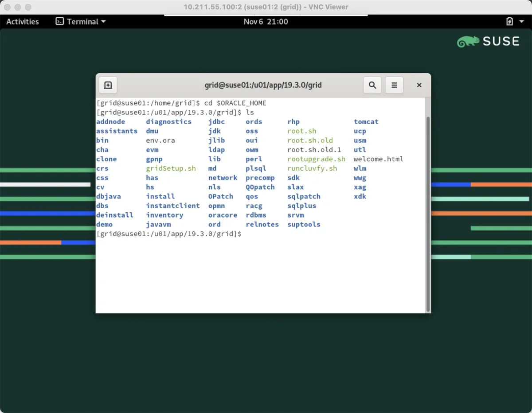532x413 pixels.
Task: Open the Activities overview
Action: [x=22, y=21]
